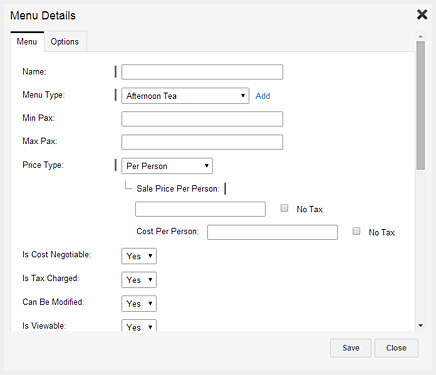Click the Save button

tap(351, 348)
